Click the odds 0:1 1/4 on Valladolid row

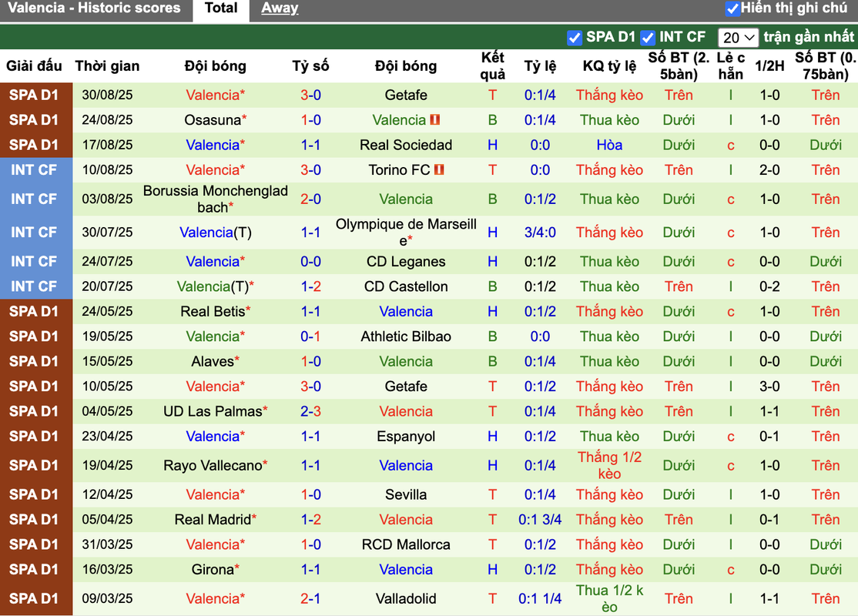540,599
